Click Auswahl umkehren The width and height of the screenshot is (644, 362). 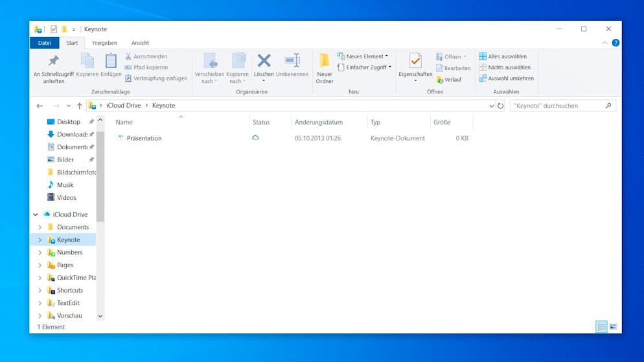point(507,78)
